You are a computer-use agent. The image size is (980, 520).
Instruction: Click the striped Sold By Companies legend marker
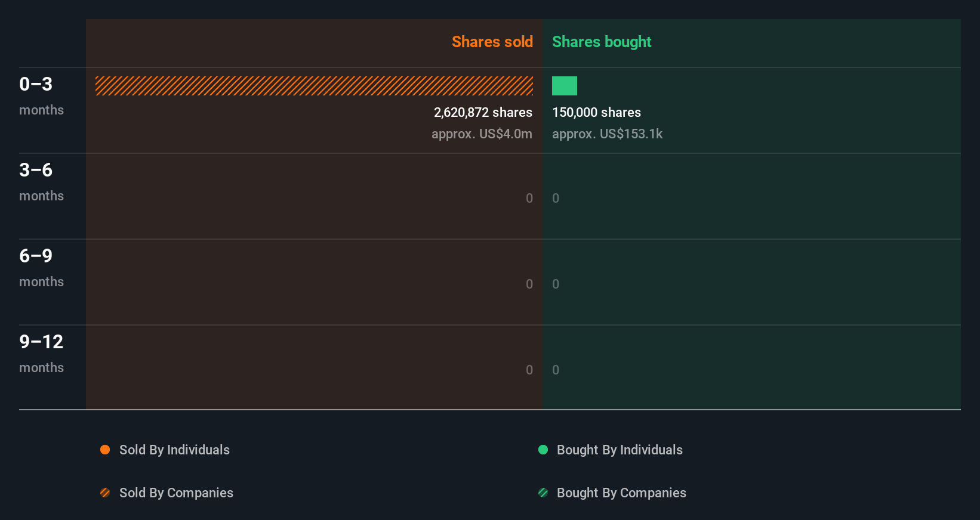point(105,493)
